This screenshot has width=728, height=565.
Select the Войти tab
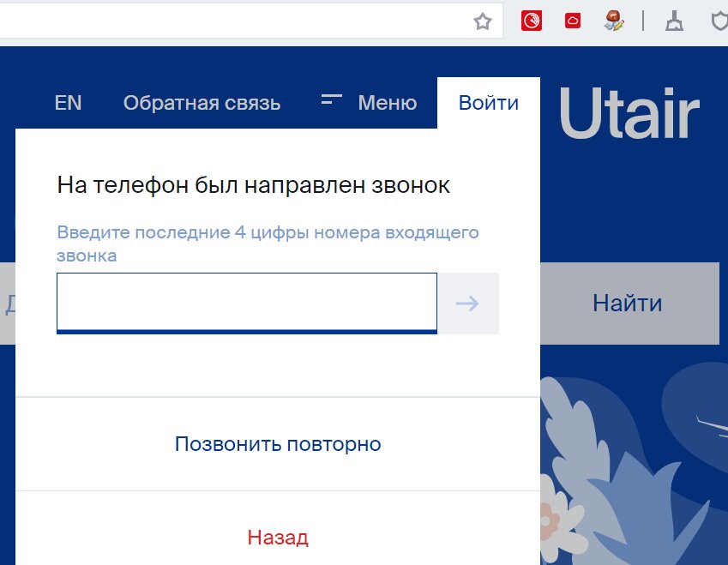point(488,102)
